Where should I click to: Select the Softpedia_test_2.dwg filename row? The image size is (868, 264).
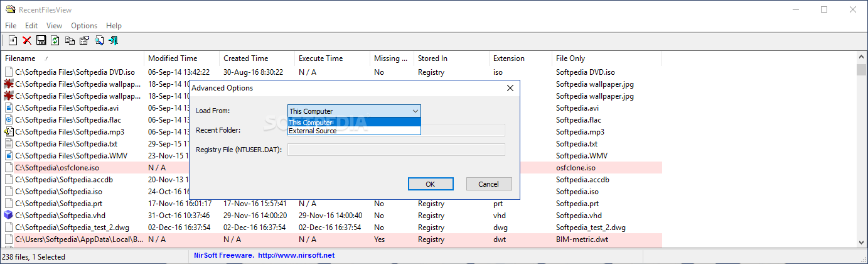click(331, 228)
